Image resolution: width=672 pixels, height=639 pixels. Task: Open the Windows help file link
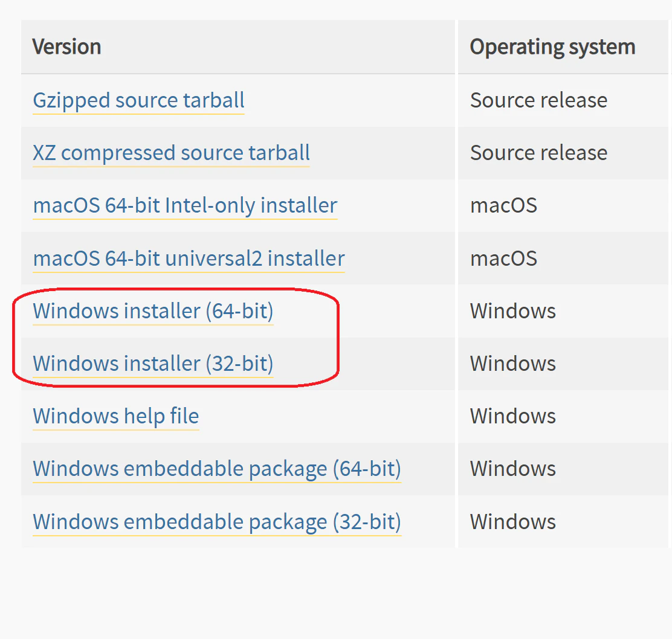coord(115,416)
